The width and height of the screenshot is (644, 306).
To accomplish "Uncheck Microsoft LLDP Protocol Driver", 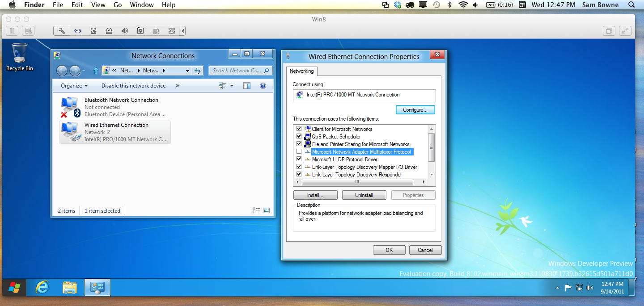I will tap(299, 159).
